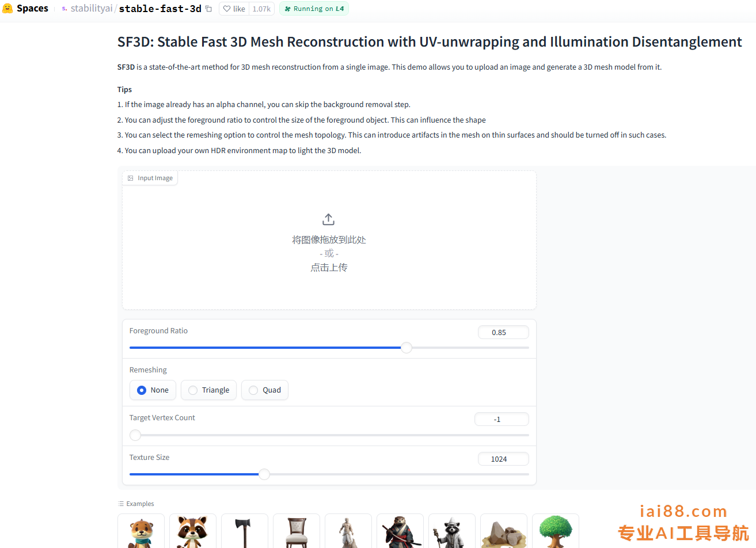Click the heart like icon
This screenshot has width=756, height=548.
227,9
